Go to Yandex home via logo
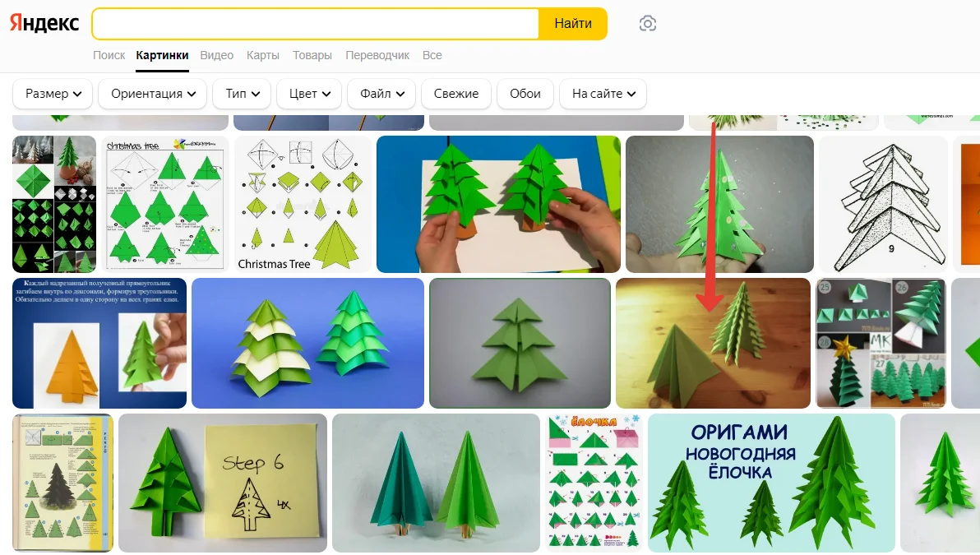This screenshot has height=555, width=980. click(x=44, y=23)
